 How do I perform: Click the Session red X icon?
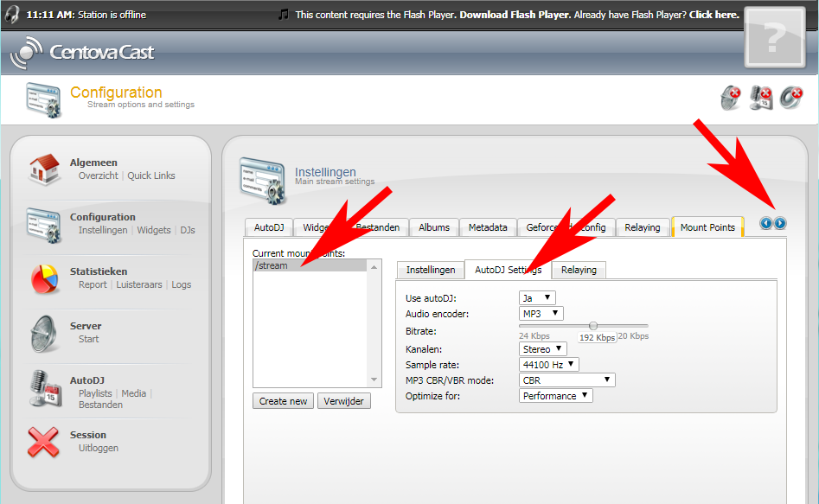(43, 443)
